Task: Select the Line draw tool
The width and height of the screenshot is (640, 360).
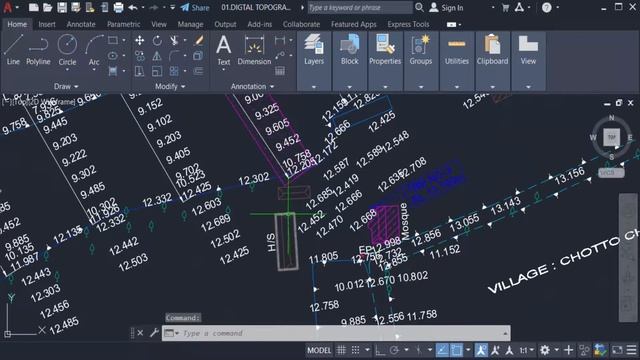Action: (x=13, y=50)
